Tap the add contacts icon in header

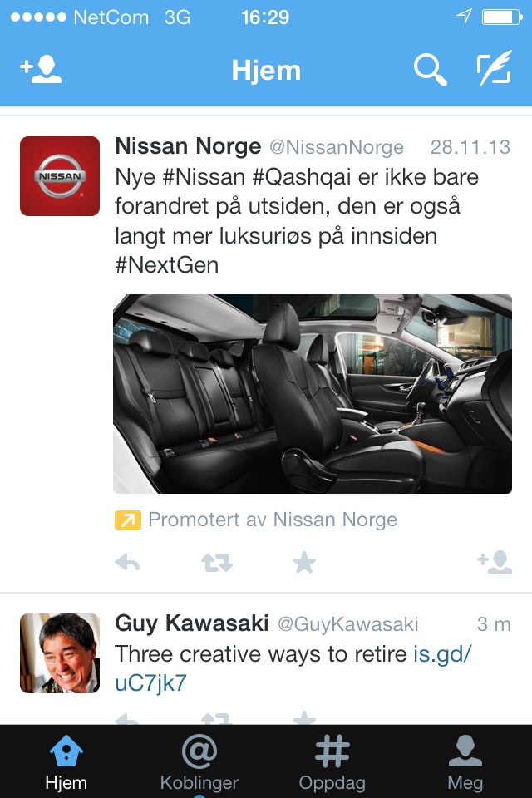41,70
